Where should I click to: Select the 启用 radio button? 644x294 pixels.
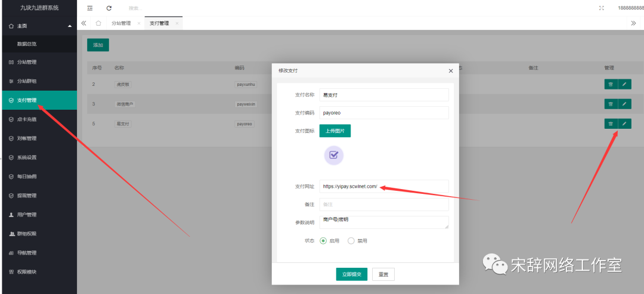(x=323, y=241)
